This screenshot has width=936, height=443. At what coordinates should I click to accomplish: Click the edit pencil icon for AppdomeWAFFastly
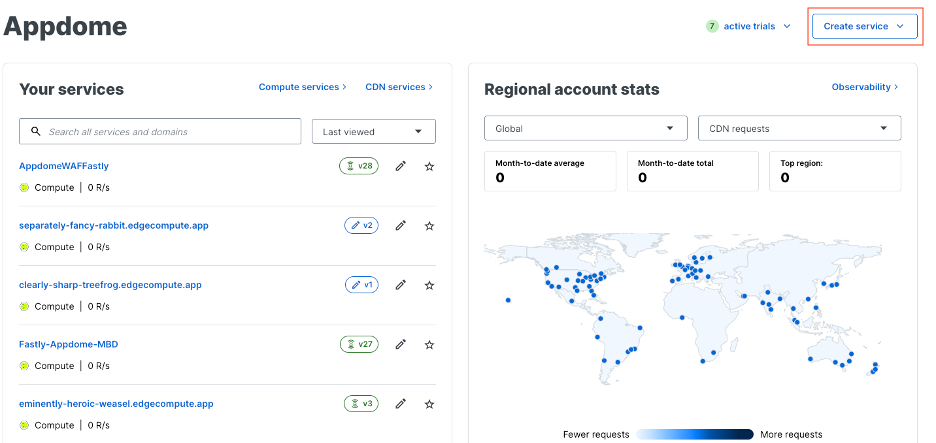tap(401, 167)
